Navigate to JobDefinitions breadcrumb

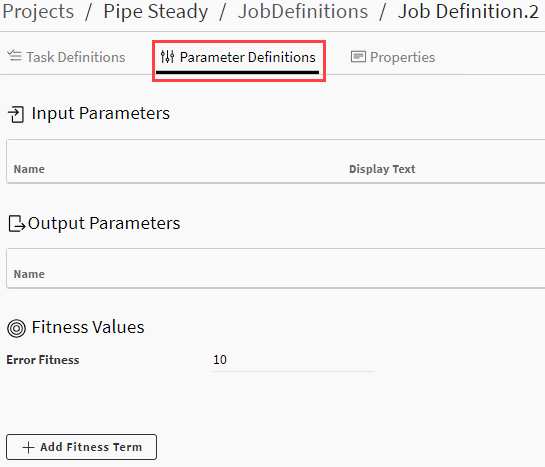click(303, 11)
